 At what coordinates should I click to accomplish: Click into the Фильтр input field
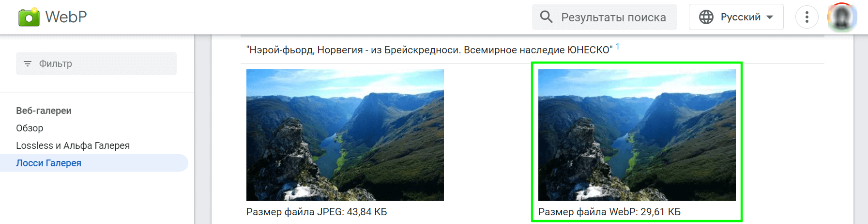(x=96, y=64)
